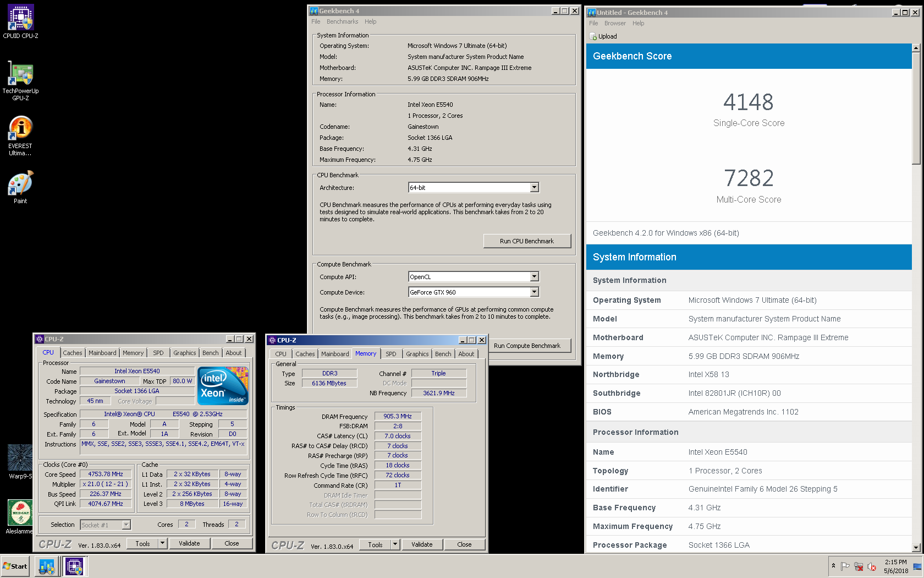The image size is (924, 578).
Task: Switch to Caches tab in the left CPU-Z window
Action: click(x=72, y=353)
